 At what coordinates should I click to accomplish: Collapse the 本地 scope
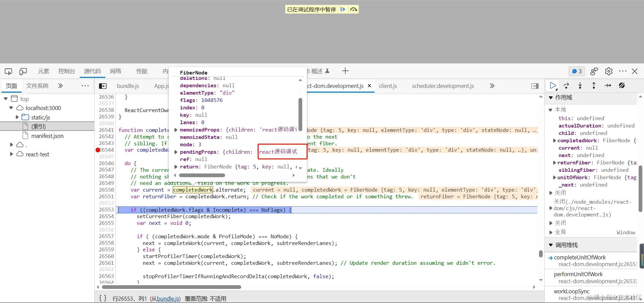coord(550,110)
